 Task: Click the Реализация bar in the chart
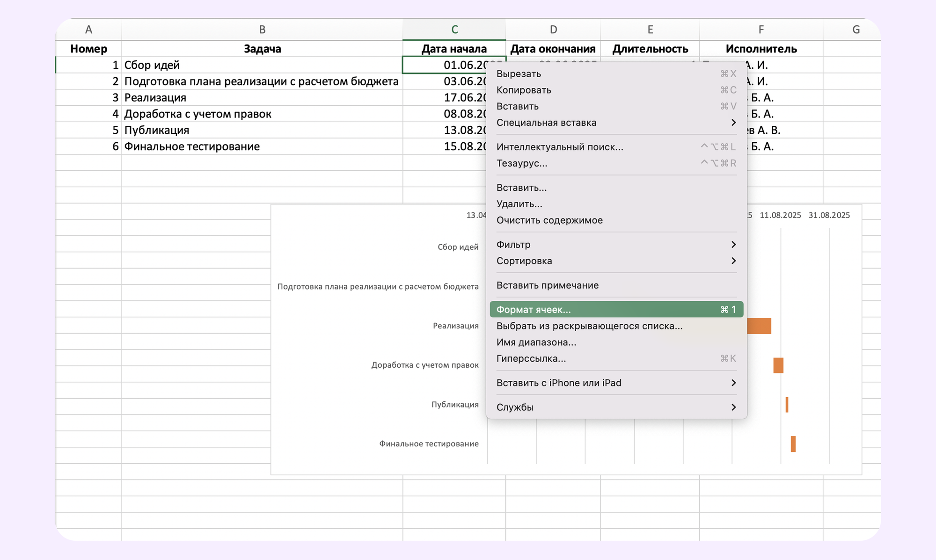coord(759,326)
